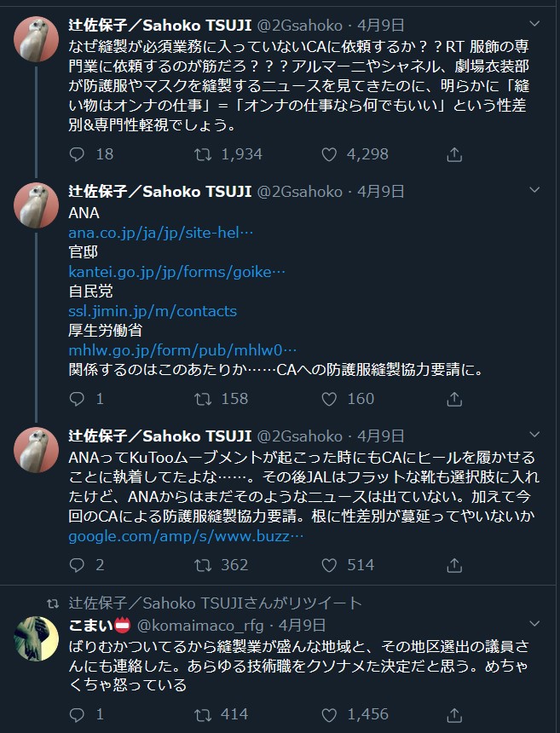Open the kantei.go.jp forms link
Image resolution: width=560 pixels, height=733 pixels.
[177, 272]
